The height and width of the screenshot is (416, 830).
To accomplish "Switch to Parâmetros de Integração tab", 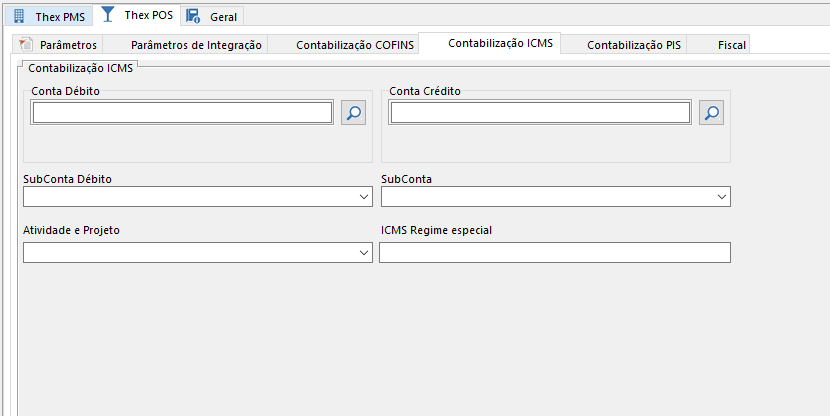I will (196, 45).
